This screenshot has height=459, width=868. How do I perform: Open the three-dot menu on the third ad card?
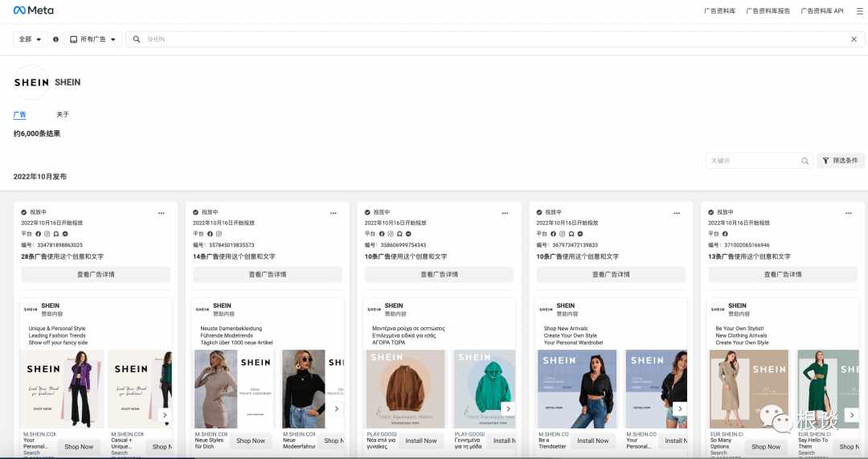click(x=505, y=213)
